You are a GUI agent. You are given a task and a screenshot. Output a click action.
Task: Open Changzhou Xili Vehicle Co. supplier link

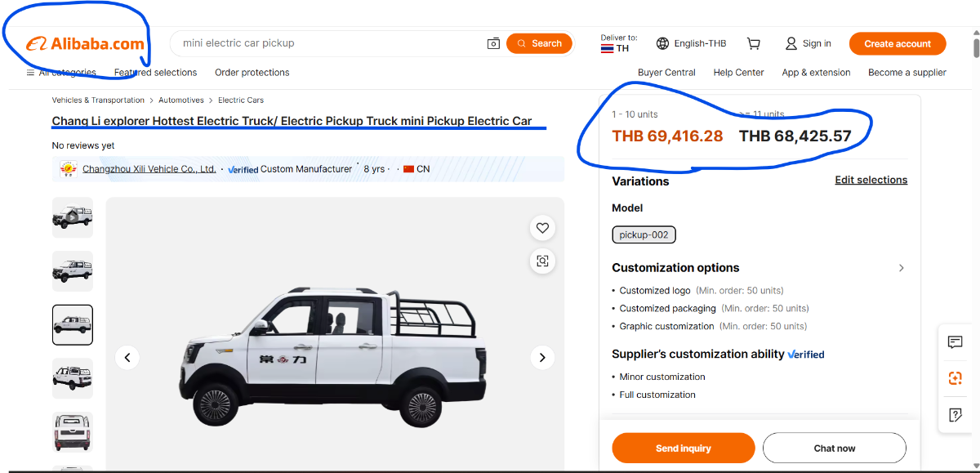coord(149,169)
